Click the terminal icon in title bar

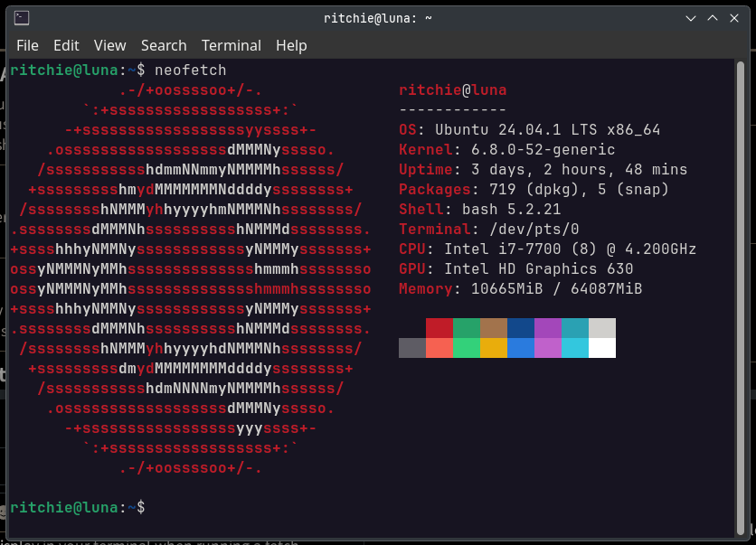coord(22,18)
